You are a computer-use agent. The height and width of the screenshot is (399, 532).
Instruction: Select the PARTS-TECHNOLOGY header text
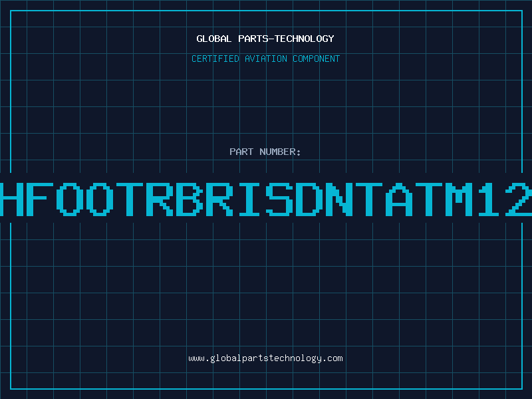(286, 39)
